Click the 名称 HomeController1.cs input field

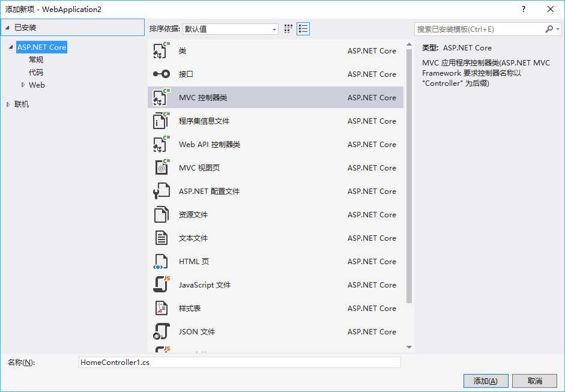click(x=240, y=362)
